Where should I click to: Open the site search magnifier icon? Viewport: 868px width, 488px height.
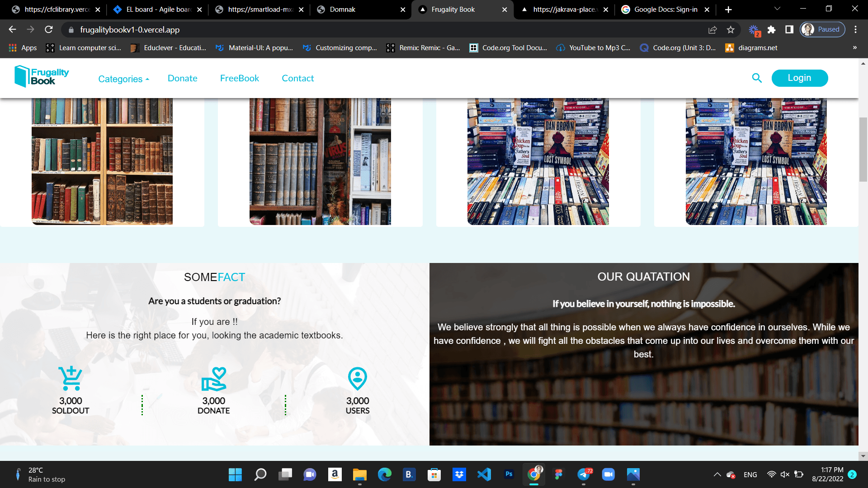[757, 78]
